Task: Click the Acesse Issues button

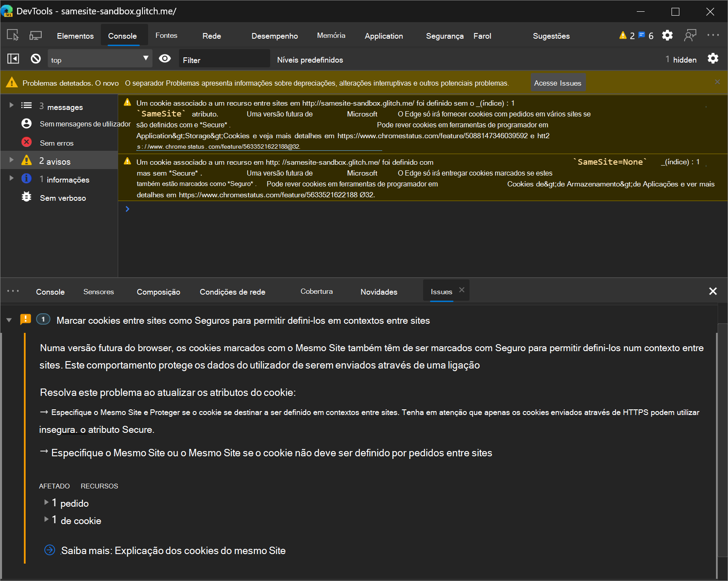Action: point(558,83)
